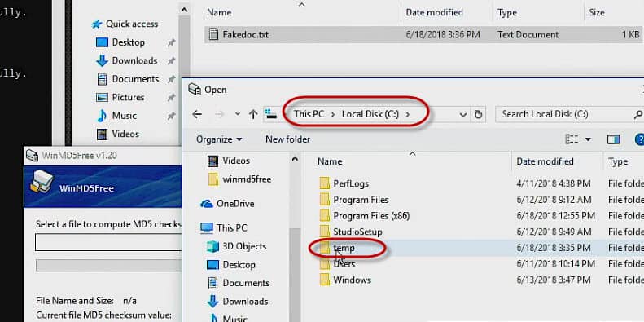
Task: Select Downloads under Quick access in Explorer
Action: click(x=134, y=61)
